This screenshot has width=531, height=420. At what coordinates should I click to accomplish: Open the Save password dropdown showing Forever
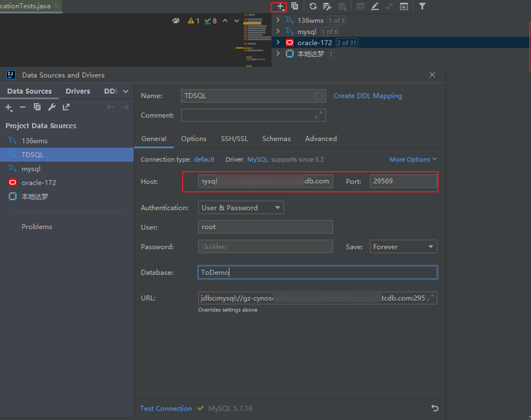click(403, 246)
